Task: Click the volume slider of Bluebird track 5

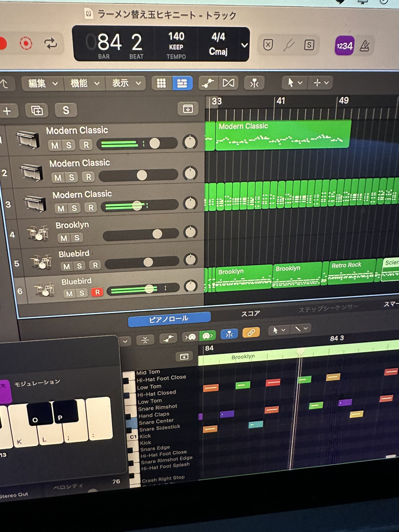Action: click(x=142, y=262)
